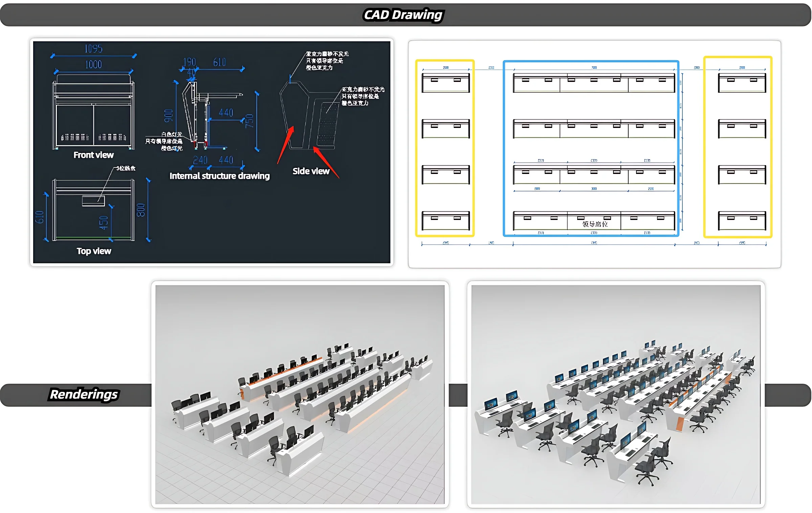Click the vertical 900 height dimension
Image resolution: width=812 pixels, height=513 pixels.
(x=168, y=116)
